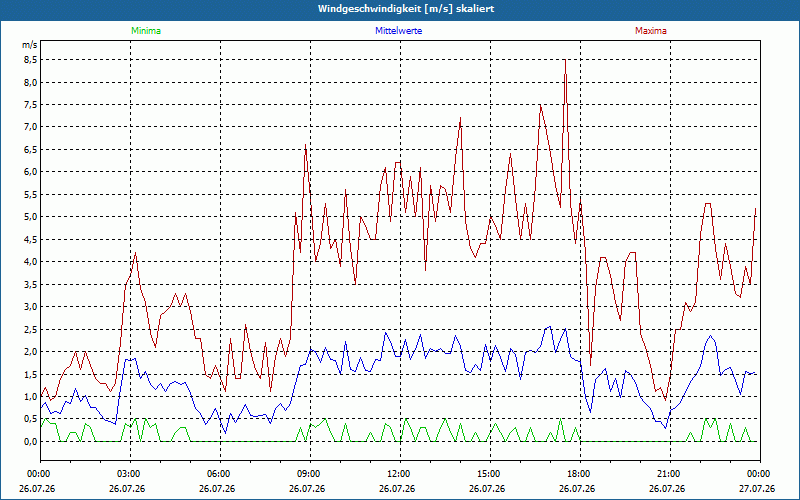Click the 8,5 y-axis value

click(31, 60)
